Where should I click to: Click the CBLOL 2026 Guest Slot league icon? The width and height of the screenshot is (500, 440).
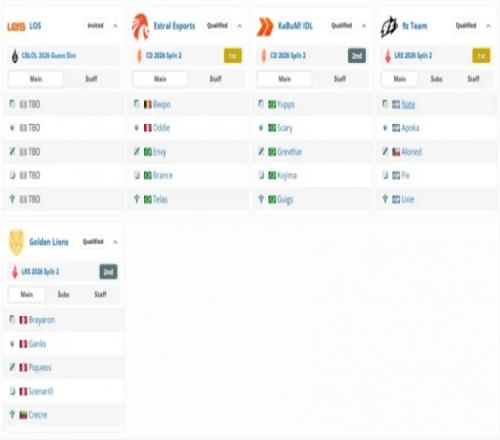click(15, 56)
